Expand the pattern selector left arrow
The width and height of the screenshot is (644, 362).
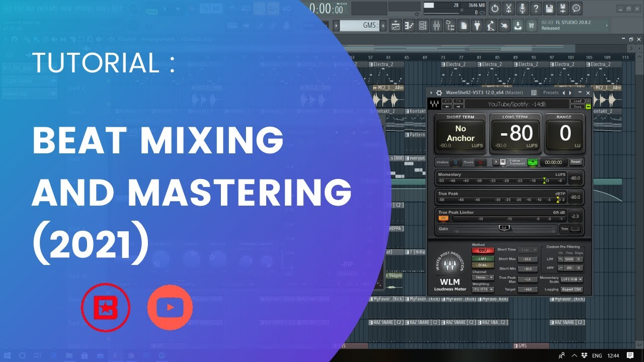[336, 26]
